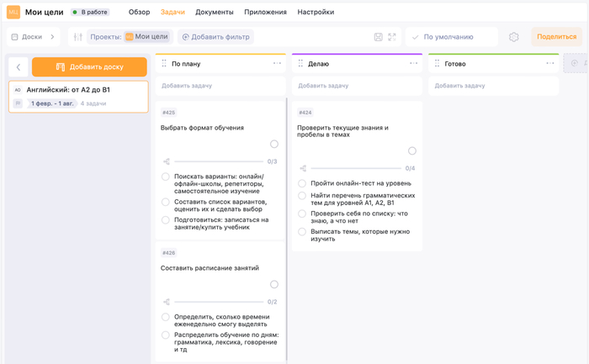
Task: Click the 'Поделиться' share button
Action: [x=556, y=37]
